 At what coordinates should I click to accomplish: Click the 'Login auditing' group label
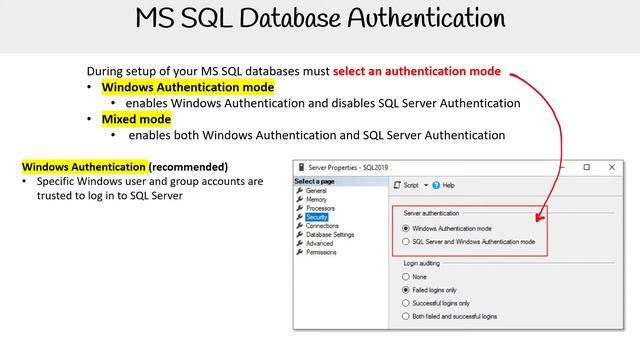(422, 263)
